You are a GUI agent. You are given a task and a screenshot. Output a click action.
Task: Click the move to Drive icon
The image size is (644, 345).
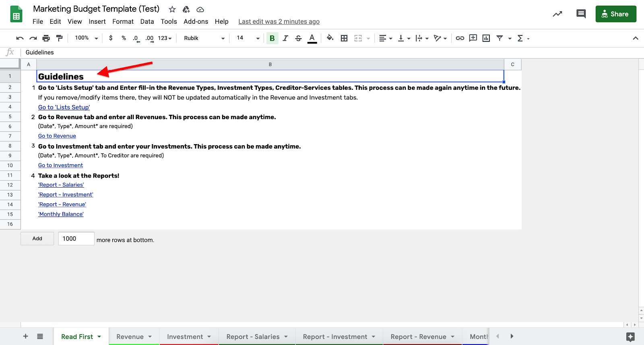tap(186, 9)
